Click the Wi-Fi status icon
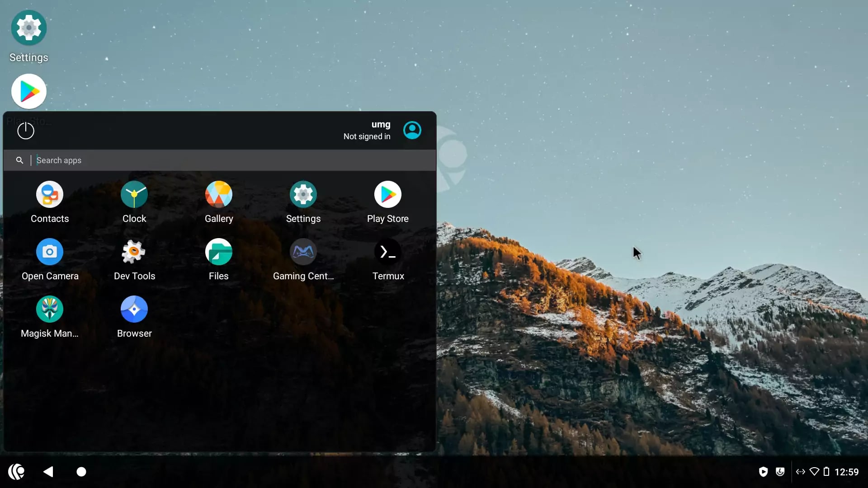The image size is (868, 488). (814, 472)
